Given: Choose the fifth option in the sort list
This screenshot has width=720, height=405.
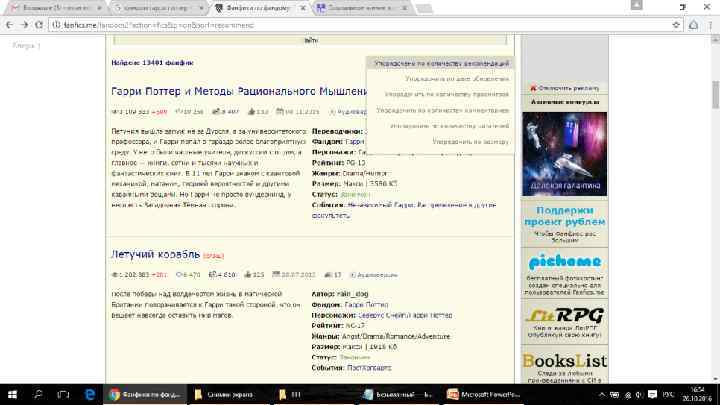Looking at the screenshot, I should (x=450, y=126).
